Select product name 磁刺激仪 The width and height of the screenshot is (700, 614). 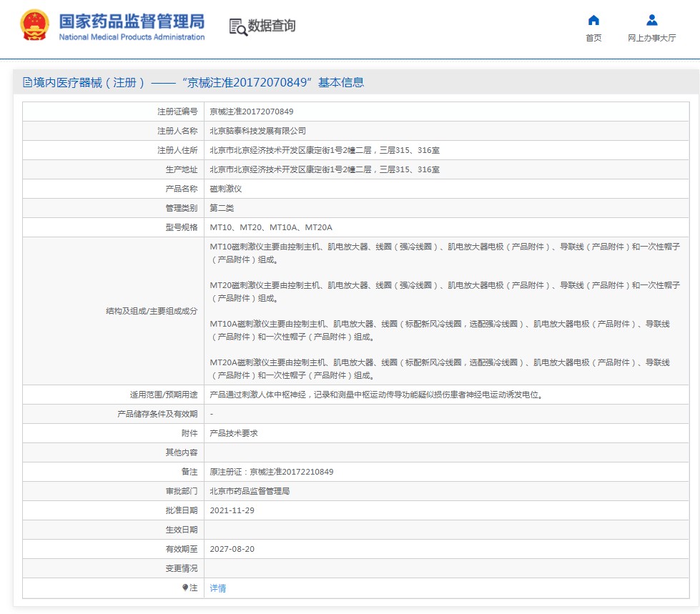pyautogui.click(x=226, y=189)
